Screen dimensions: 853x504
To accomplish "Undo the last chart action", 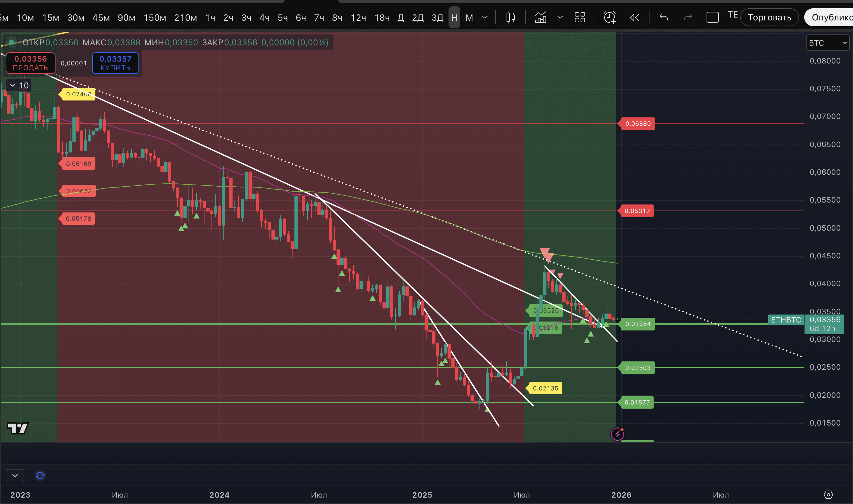I will click(664, 17).
